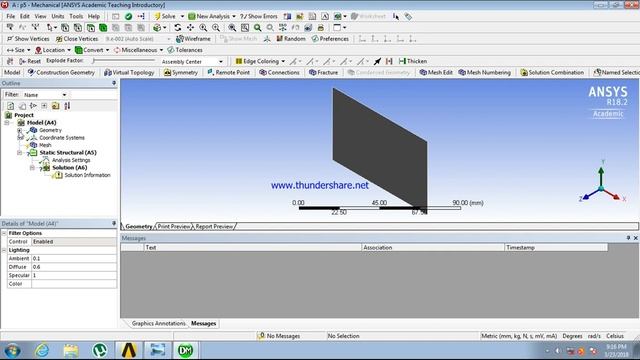
Task: Toggle Random colors option
Action: (x=291, y=39)
